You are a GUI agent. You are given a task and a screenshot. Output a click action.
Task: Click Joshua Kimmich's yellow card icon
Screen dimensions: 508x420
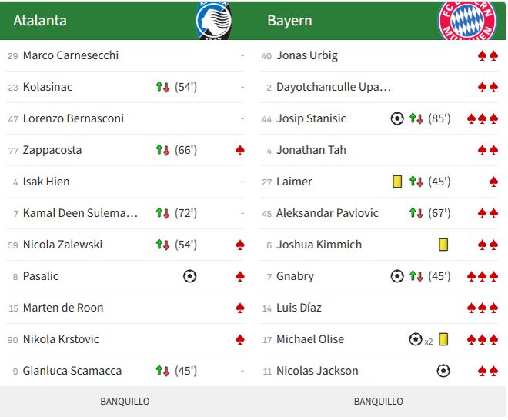pos(443,245)
